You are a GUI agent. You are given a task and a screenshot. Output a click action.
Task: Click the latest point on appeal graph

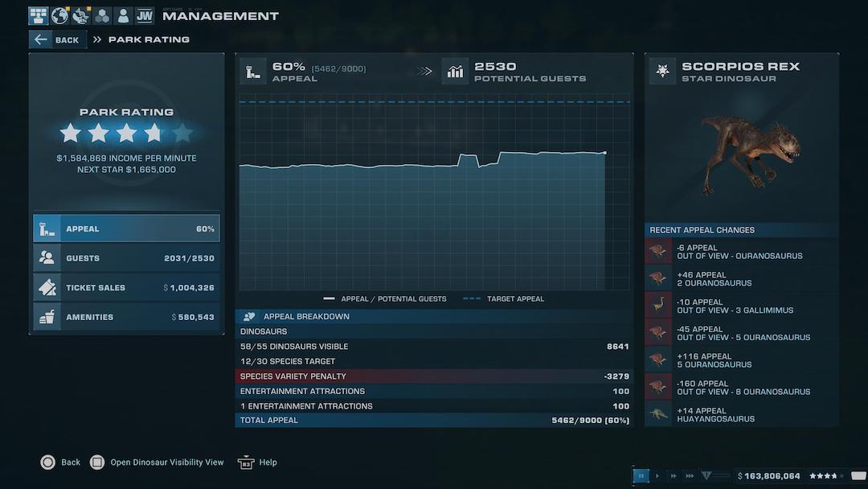coord(604,153)
